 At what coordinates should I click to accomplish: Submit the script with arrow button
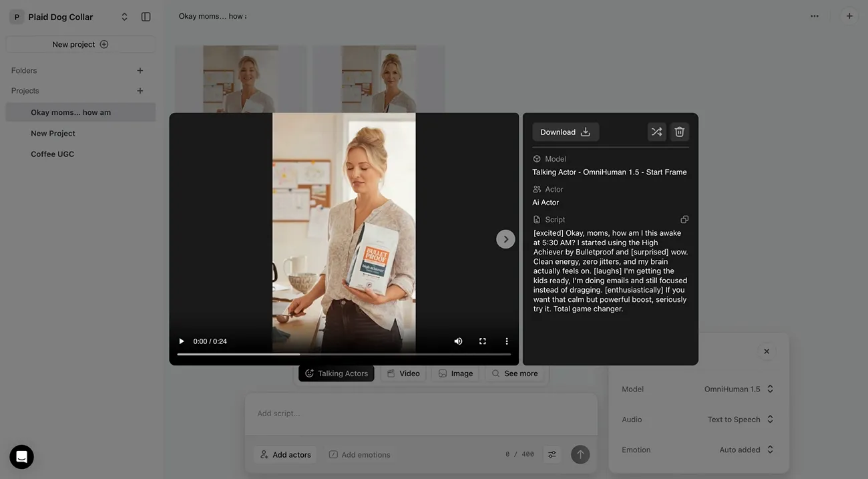click(580, 455)
